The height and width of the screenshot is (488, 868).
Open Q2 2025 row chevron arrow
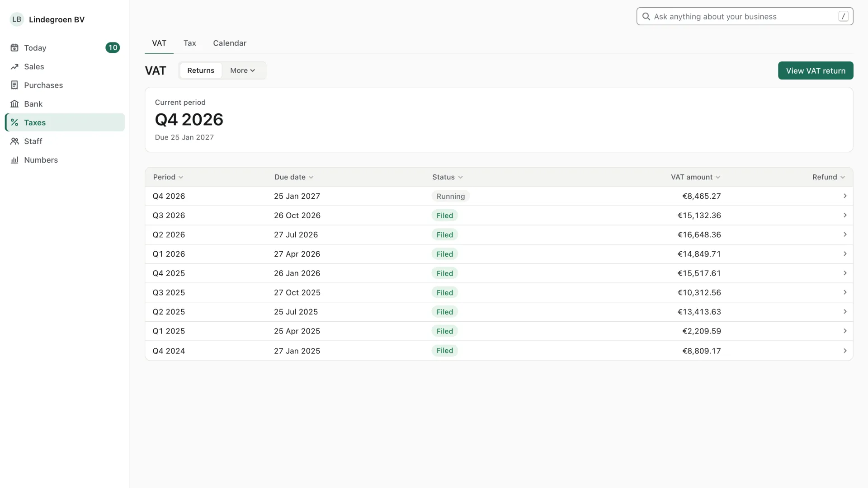coord(844,312)
